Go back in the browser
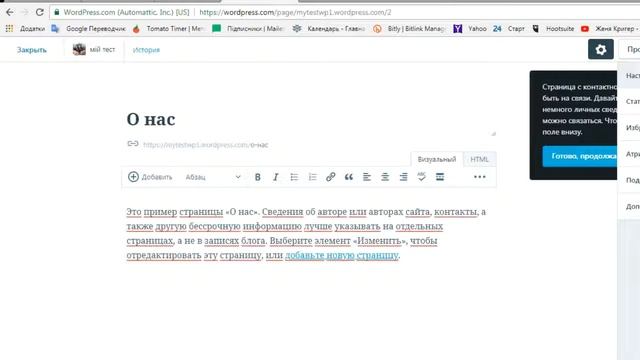 [x=10, y=12]
